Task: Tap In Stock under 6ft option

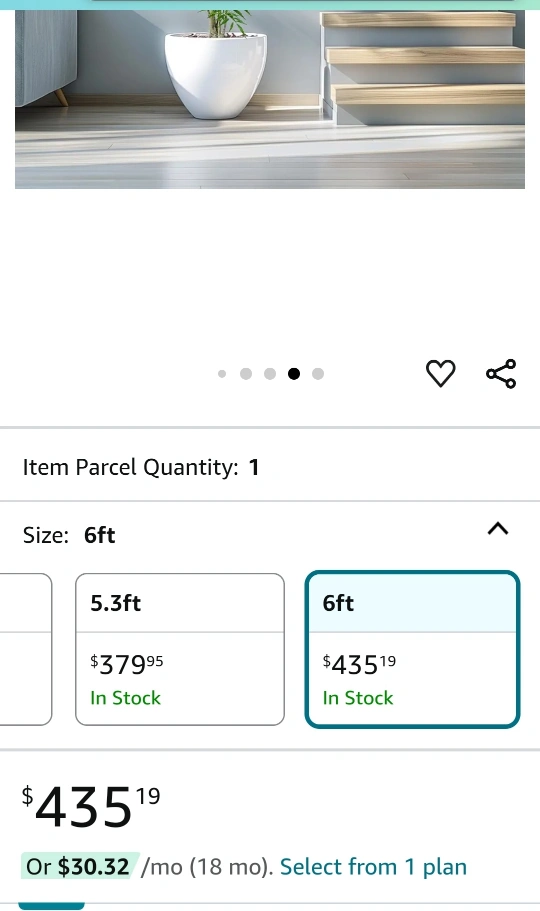Action: [x=358, y=698]
